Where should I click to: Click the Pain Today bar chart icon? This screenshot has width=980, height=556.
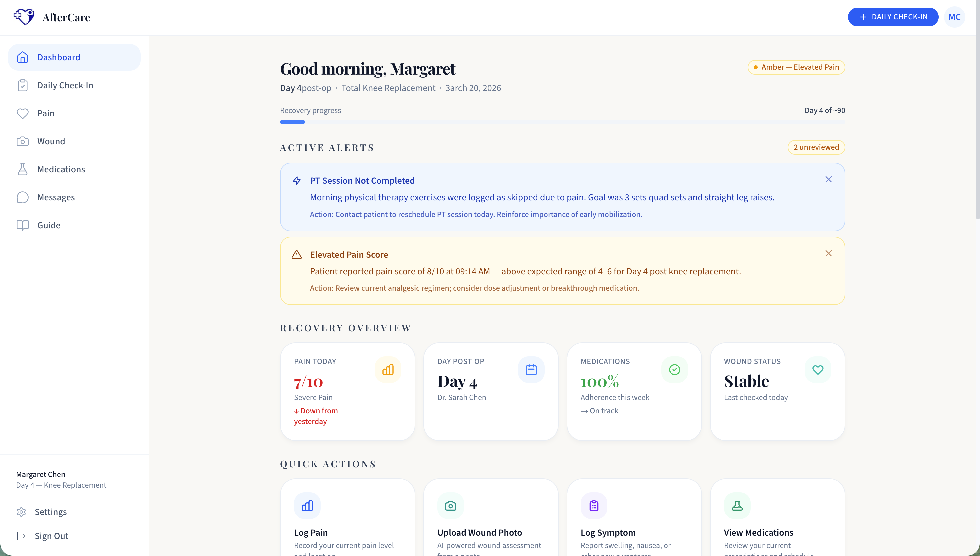[x=387, y=370]
